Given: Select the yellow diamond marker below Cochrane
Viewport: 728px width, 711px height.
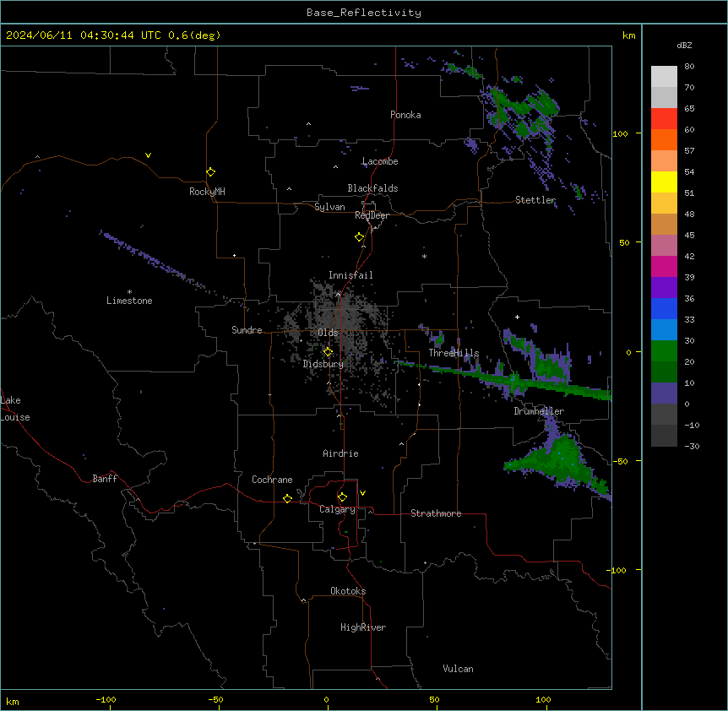Looking at the screenshot, I should 287,498.
